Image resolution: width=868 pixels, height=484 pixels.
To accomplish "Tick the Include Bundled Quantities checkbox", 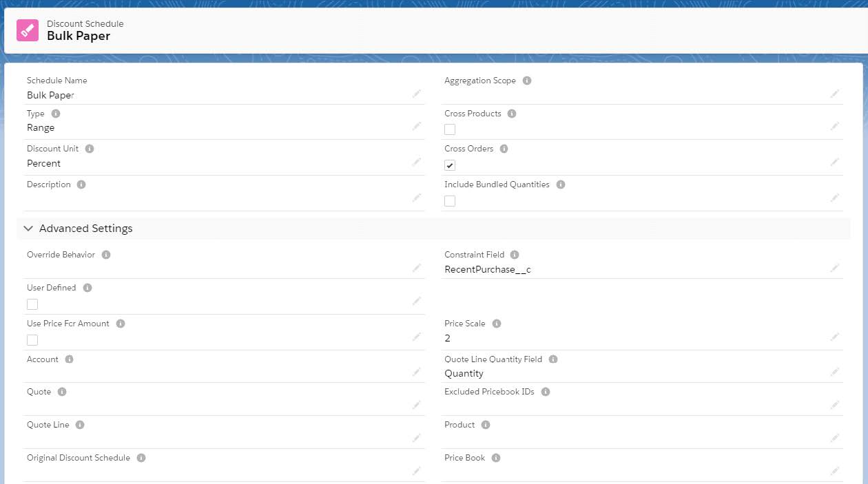I will (450, 201).
